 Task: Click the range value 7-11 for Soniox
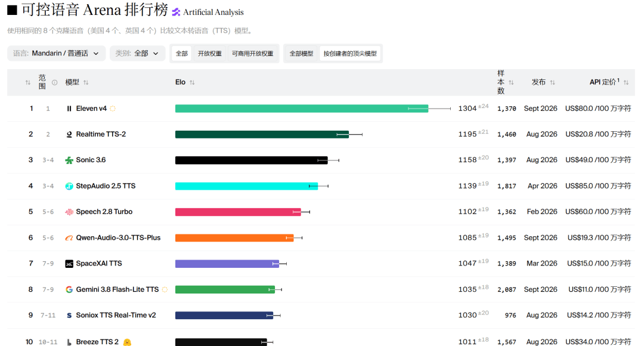[x=48, y=316]
